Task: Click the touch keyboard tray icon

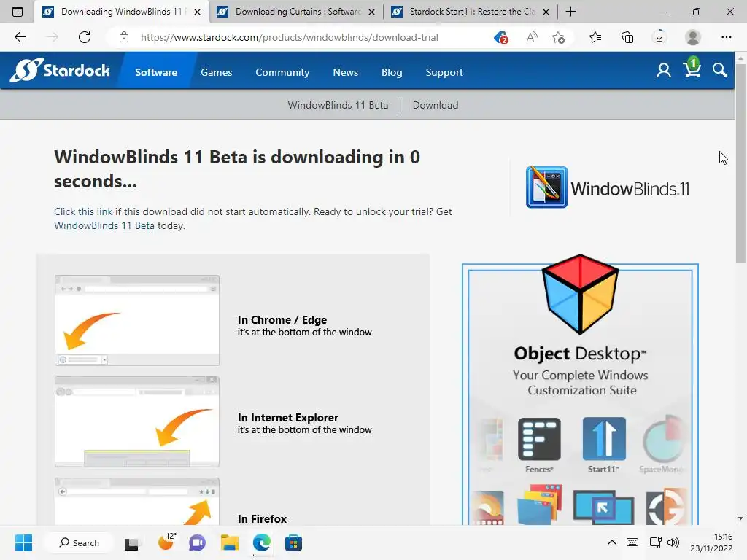Action: (x=632, y=542)
